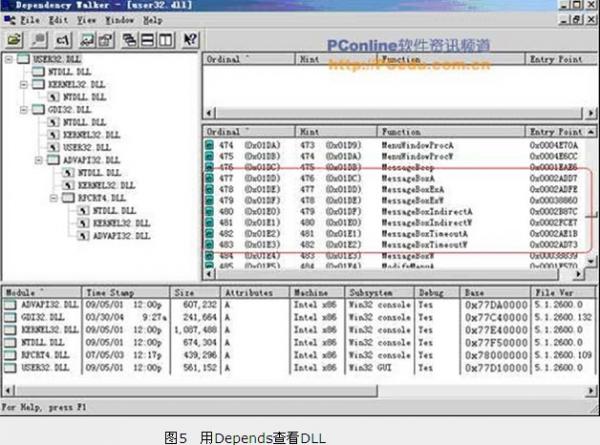Screen dimensions: 600x445
Task: Click export list horizontal scroll right arrow
Action: coord(579,274)
